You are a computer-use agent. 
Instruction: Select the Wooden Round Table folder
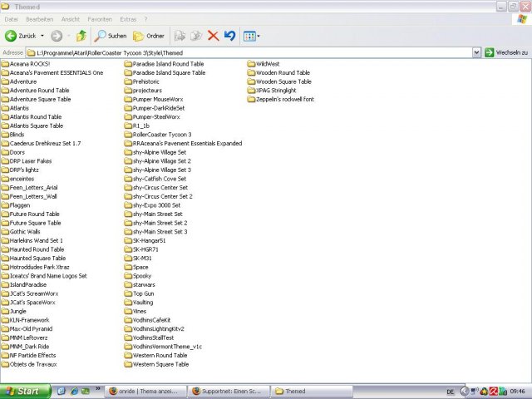pos(279,72)
